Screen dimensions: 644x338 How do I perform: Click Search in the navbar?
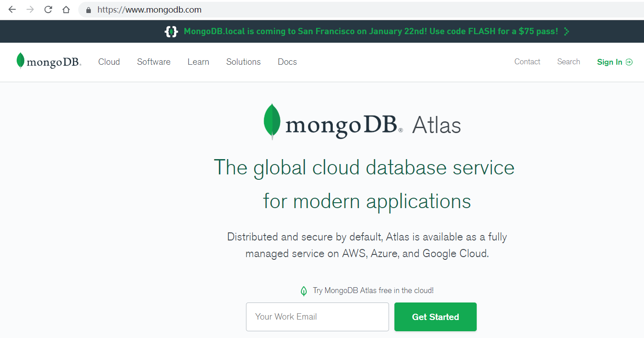coord(568,62)
